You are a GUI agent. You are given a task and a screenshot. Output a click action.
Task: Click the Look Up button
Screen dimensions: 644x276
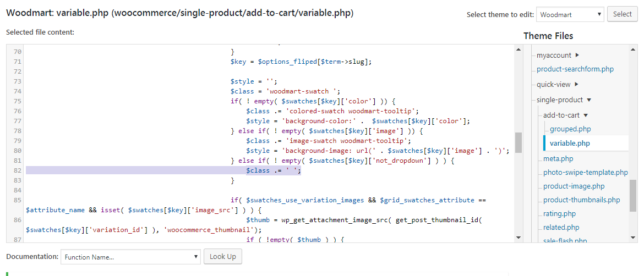pos(222,257)
